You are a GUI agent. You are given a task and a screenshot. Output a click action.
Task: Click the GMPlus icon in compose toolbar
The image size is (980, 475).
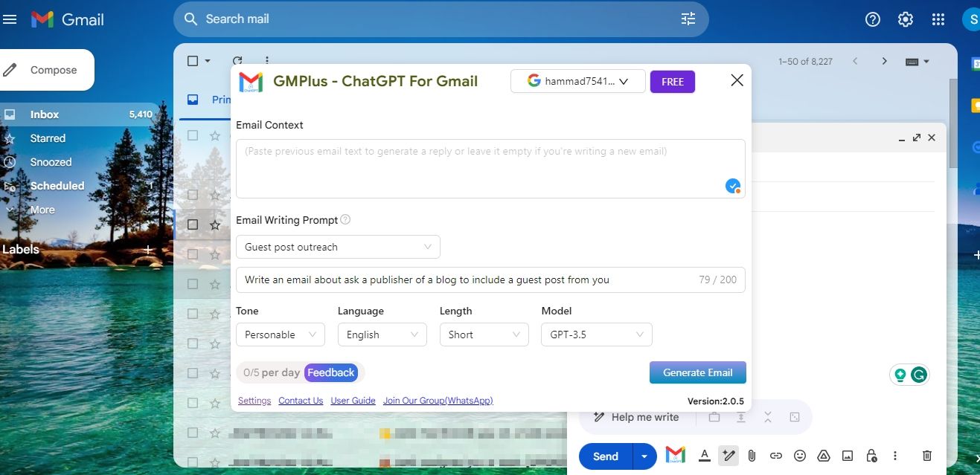(675, 456)
